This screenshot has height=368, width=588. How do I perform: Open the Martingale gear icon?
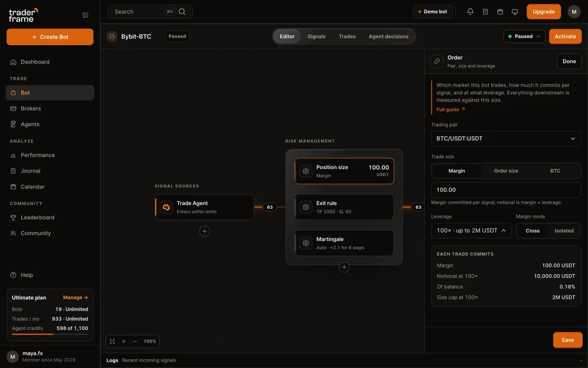pyautogui.click(x=306, y=243)
